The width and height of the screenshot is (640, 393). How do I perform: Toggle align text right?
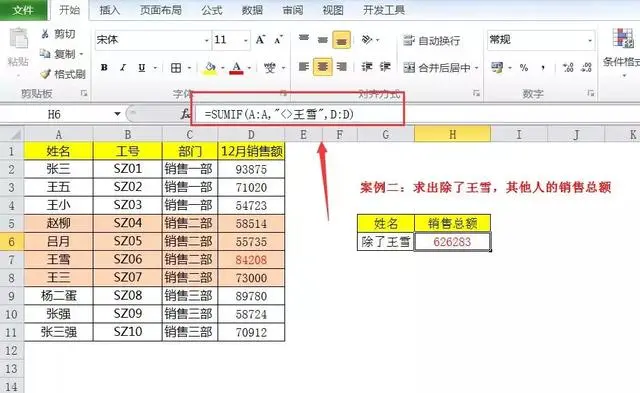point(342,67)
